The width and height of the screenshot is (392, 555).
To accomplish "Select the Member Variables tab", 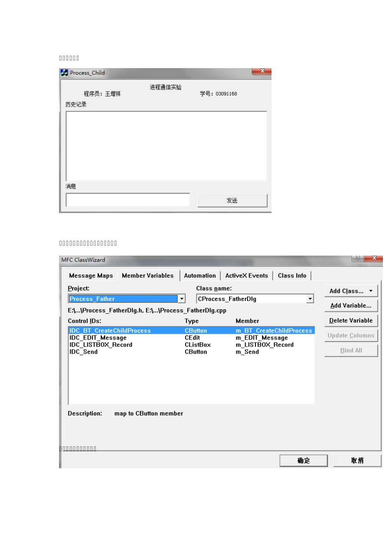I will 148,275.
